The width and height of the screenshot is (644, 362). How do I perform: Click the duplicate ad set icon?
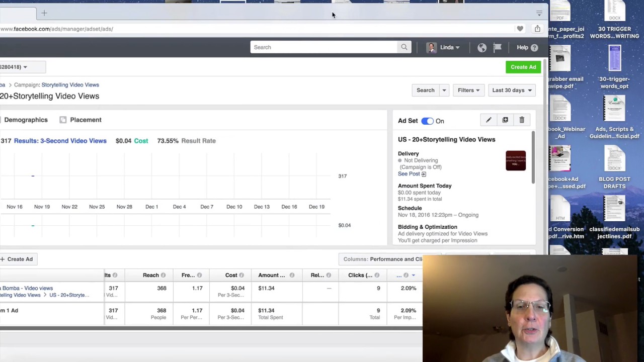(x=505, y=120)
